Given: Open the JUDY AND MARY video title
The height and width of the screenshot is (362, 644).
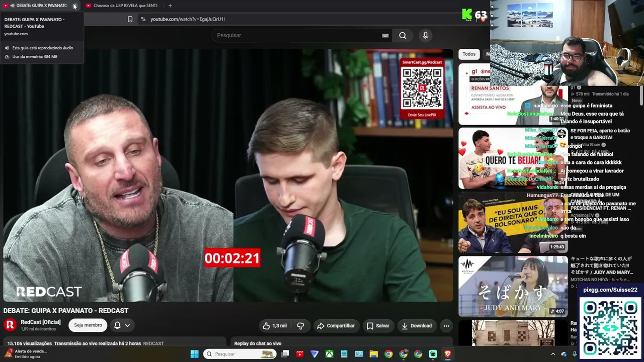Looking at the screenshot, I should pos(602,265).
